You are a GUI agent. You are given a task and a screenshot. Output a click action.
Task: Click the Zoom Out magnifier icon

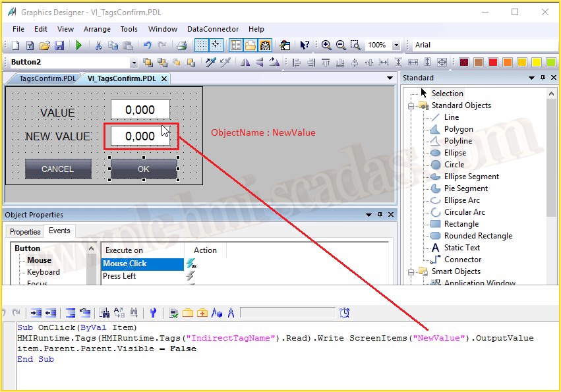tap(341, 45)
